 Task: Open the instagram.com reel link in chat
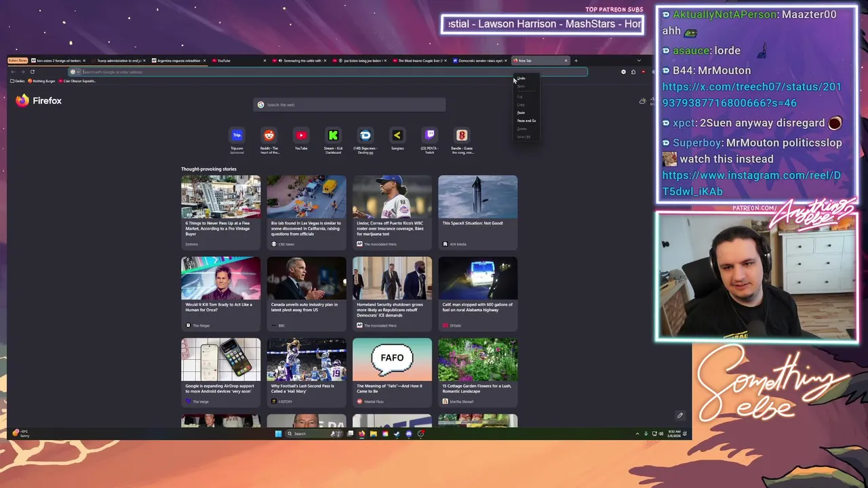[751, 183]
